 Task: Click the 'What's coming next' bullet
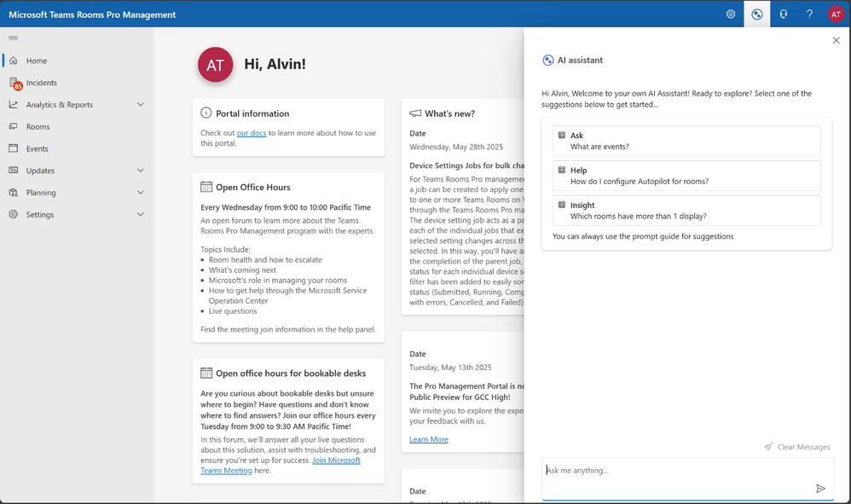(x=243, y=270)
